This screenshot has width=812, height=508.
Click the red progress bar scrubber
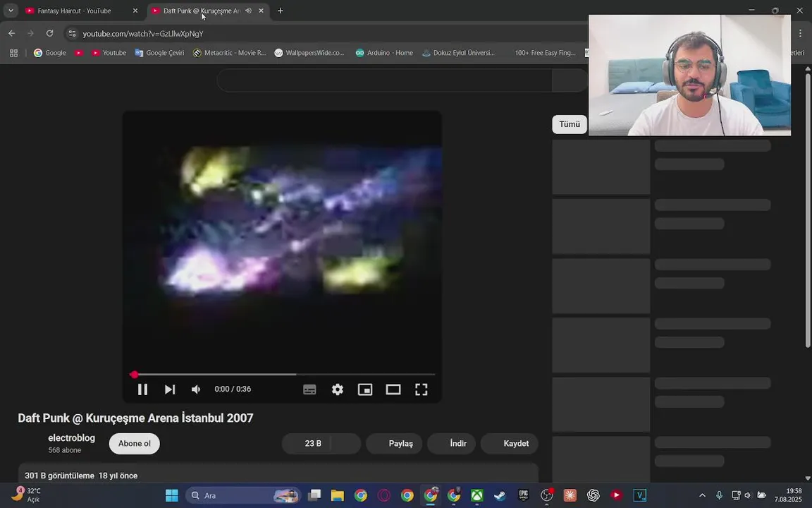[134, 374]
